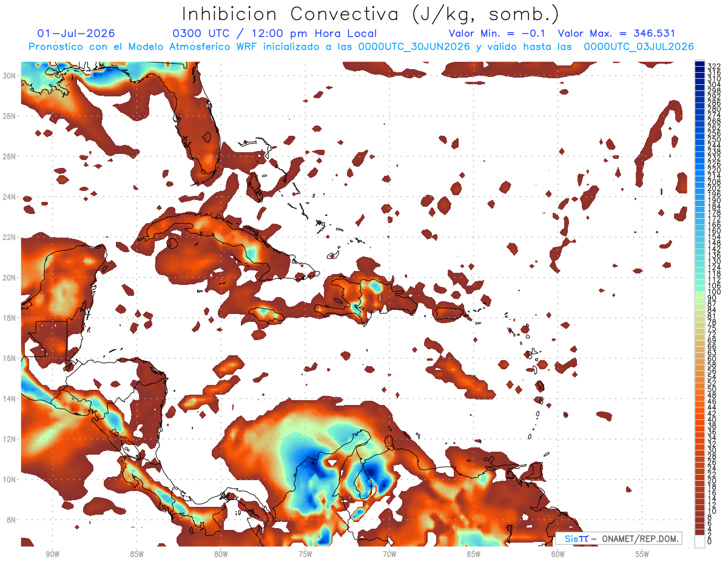This screenshot has height=562, width=728.
Task: Click the "75W" longitude label
Action: (x=305, y=554)
